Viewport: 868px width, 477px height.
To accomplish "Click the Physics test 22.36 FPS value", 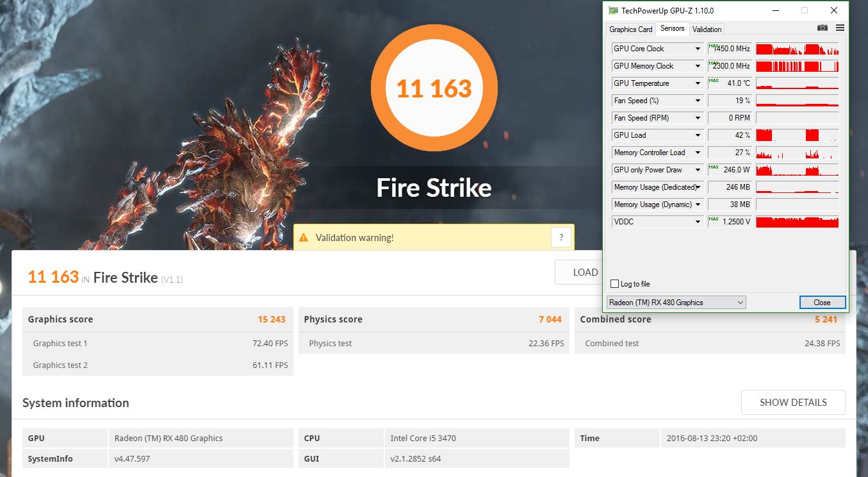I will 546,344.
